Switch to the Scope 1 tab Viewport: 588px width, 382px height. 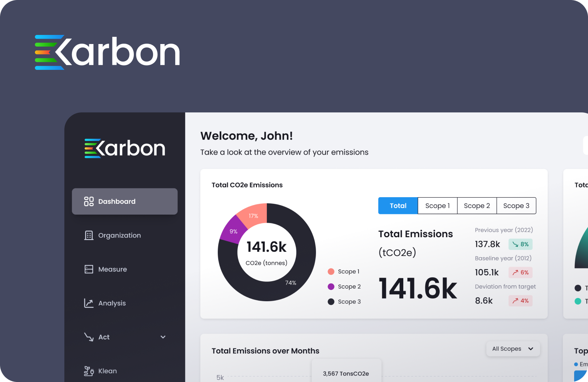(437, 206)
